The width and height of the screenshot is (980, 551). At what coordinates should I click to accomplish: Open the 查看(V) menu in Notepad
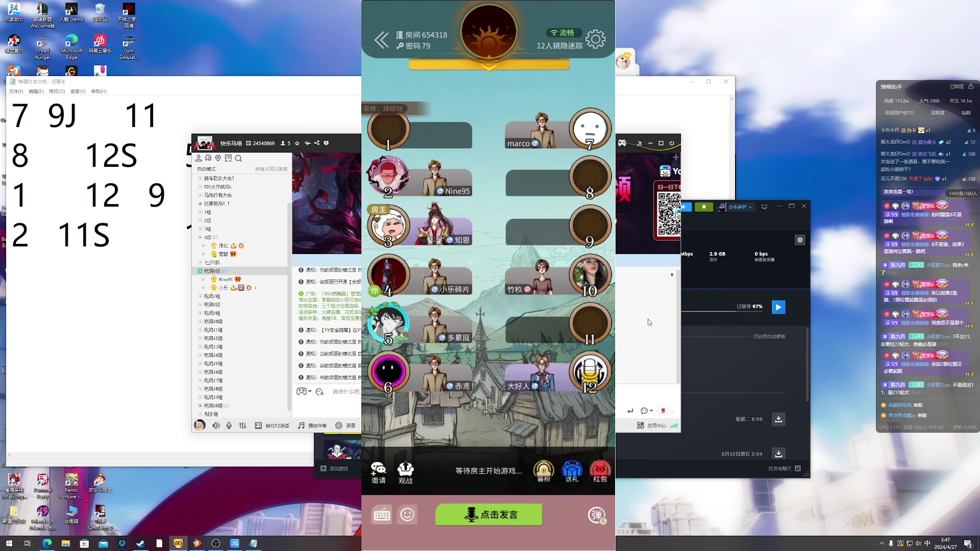[x=78, y=91]
